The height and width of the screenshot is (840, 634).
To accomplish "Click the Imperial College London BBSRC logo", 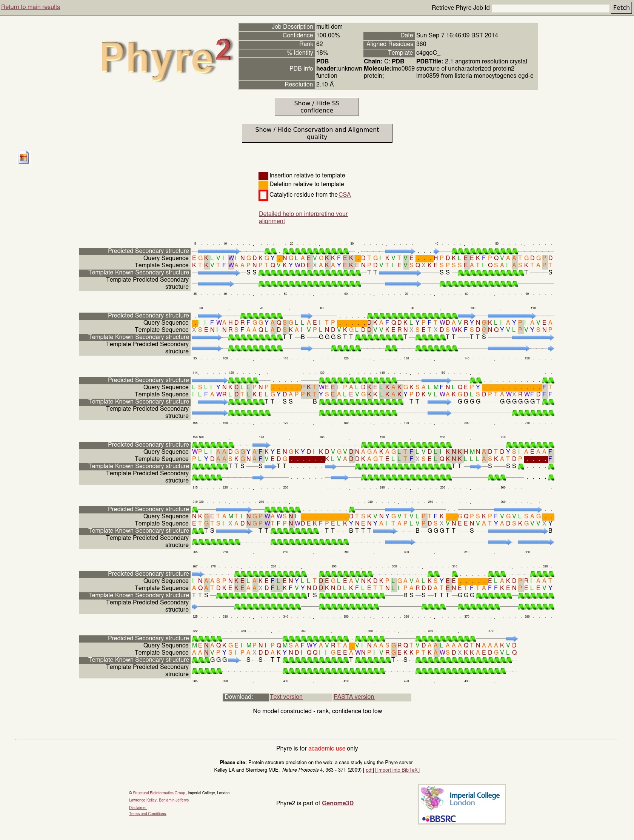I will tap(462, 804).
